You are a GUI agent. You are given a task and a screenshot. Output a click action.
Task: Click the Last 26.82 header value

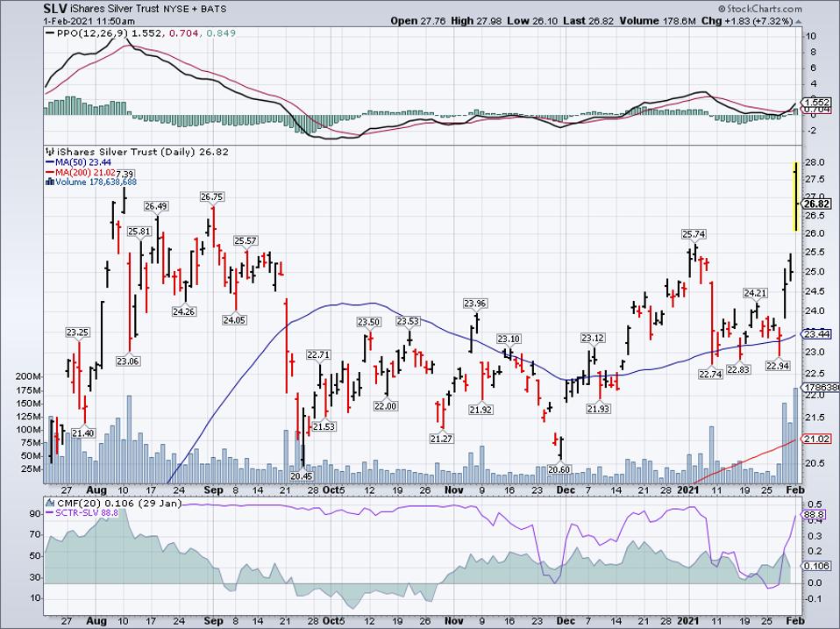tap(588, 21)
